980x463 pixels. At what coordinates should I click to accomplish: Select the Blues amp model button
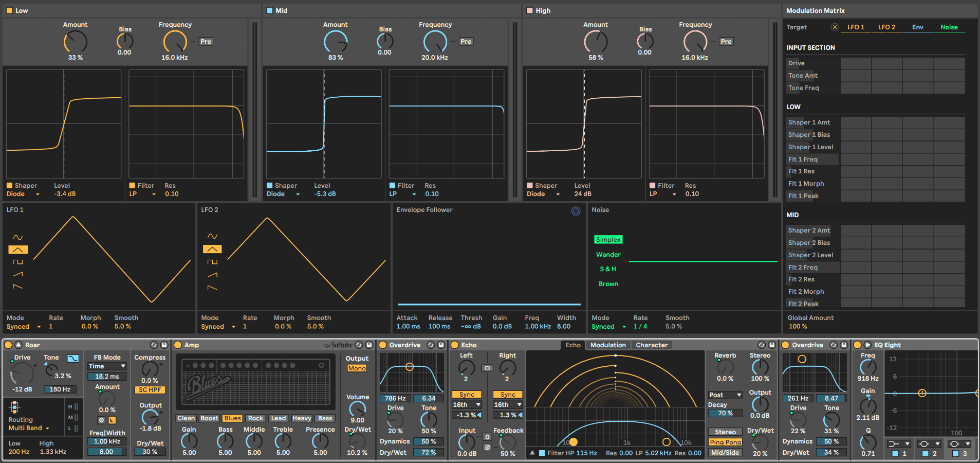[x=232, y=418]
